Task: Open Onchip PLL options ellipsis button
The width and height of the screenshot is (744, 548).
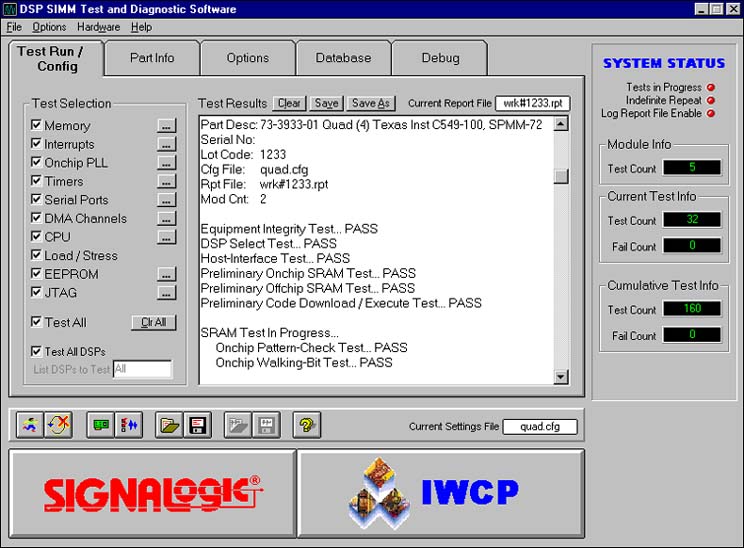Action: point(166,163)
